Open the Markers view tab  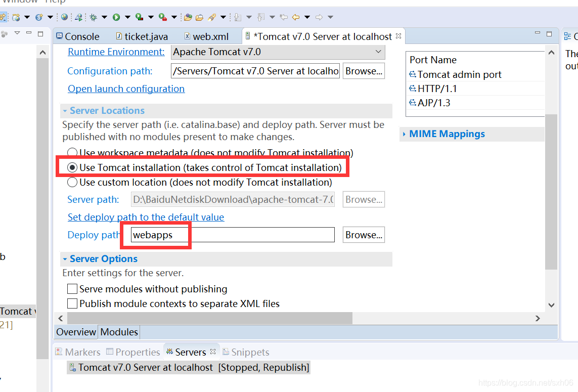[x=78, y=352]
